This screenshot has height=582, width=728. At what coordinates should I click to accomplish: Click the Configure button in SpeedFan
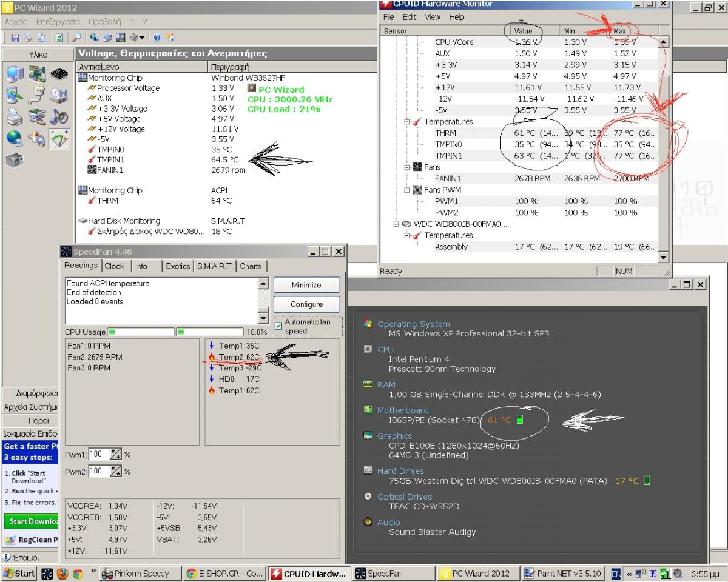(x=306, y=304)
